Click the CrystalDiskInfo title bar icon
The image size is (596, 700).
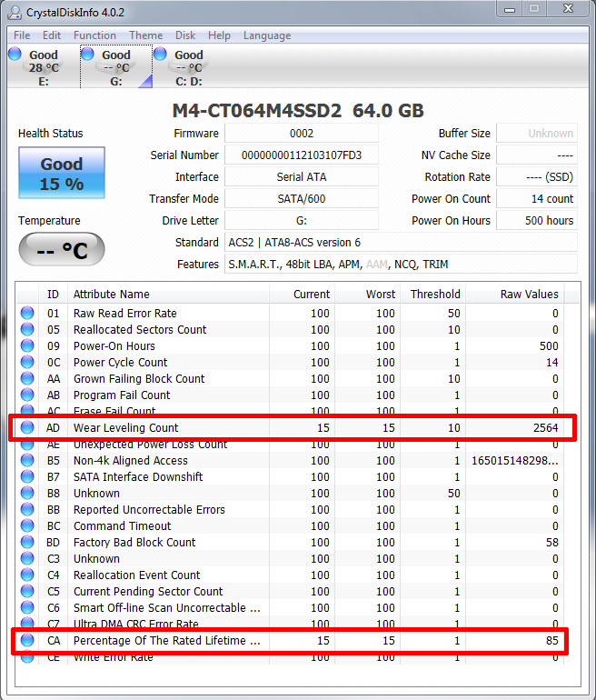tap(15, 12)
